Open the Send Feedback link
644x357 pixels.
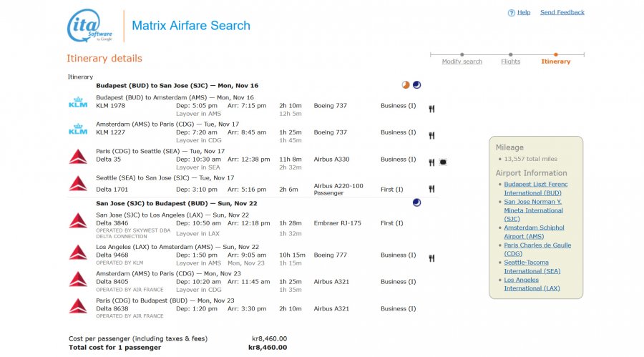click(562, 12)
